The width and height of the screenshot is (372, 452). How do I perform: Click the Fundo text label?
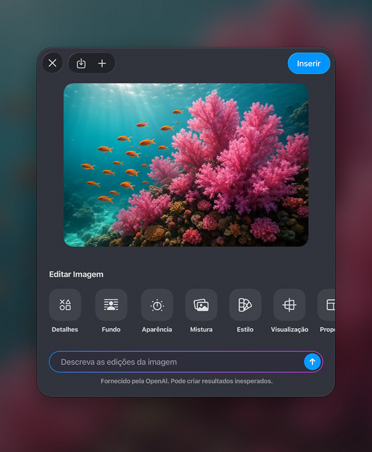coord(111,329)
